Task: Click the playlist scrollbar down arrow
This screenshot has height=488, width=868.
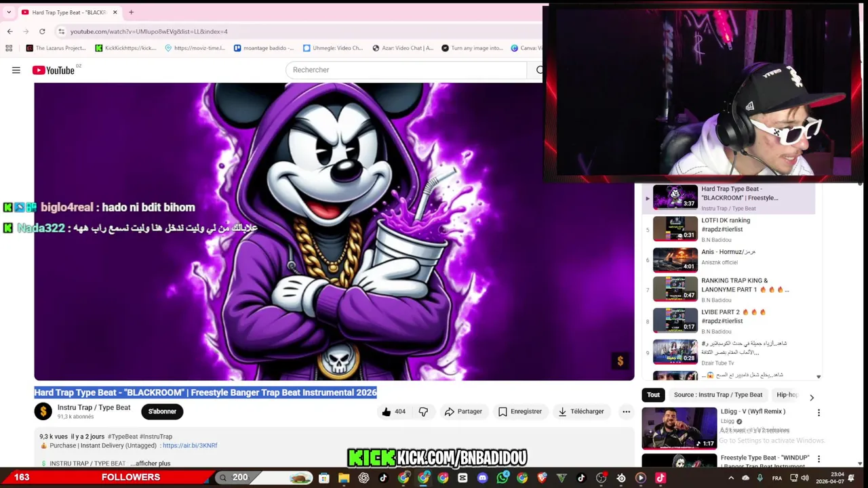Action: click(x=818, y=377)
